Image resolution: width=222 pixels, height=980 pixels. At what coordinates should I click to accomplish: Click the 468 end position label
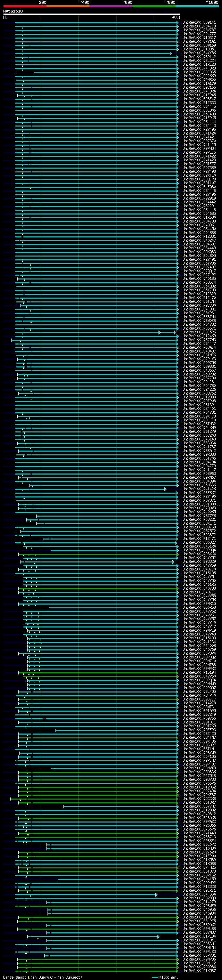point(175,17)
